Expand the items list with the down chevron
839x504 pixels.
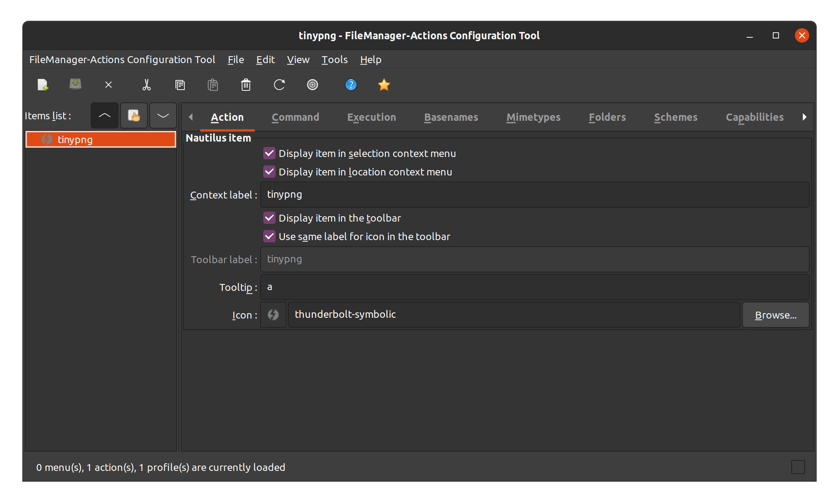coord(163,115)
